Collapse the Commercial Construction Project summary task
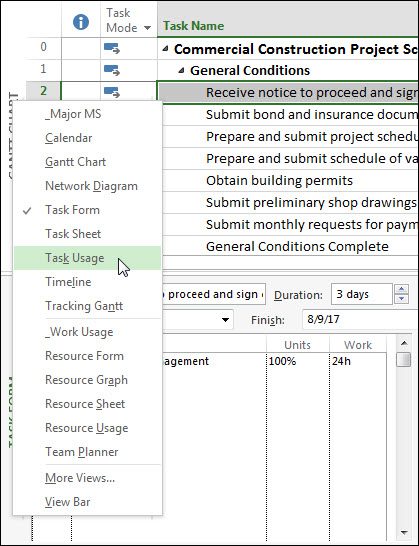Screen dimensions: 419x546 (166, 49)
